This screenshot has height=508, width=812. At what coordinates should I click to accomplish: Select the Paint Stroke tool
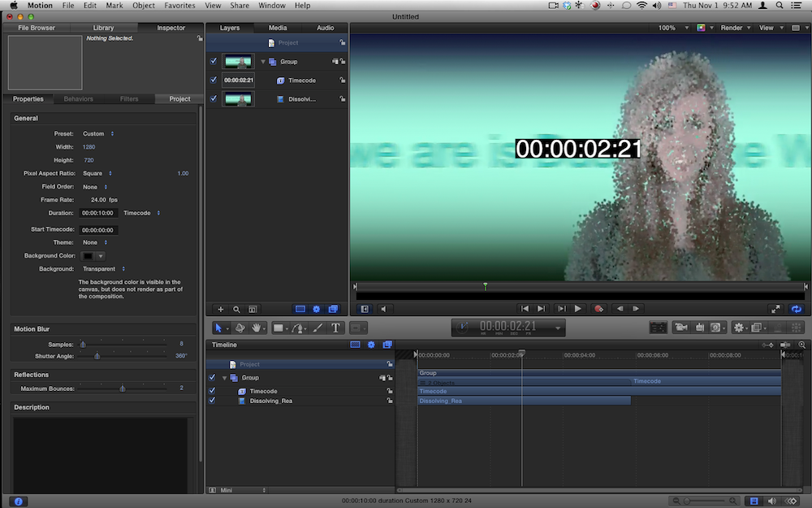click(318, 328)
